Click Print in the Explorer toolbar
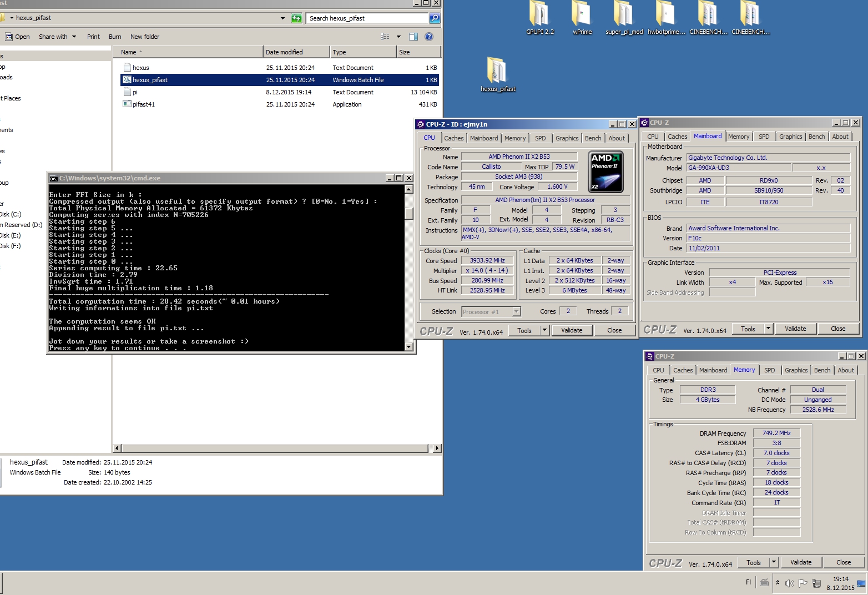The image size is (868, 595). [x=93, y=37]
